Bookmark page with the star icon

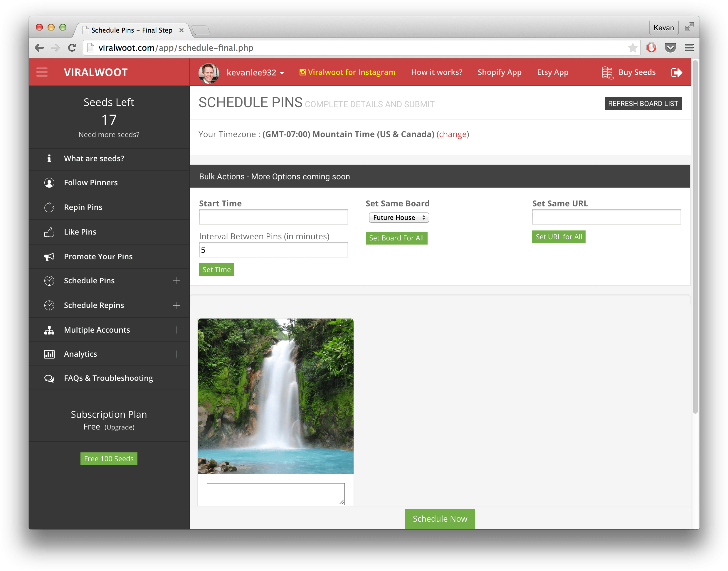click(x=632, y=48)
